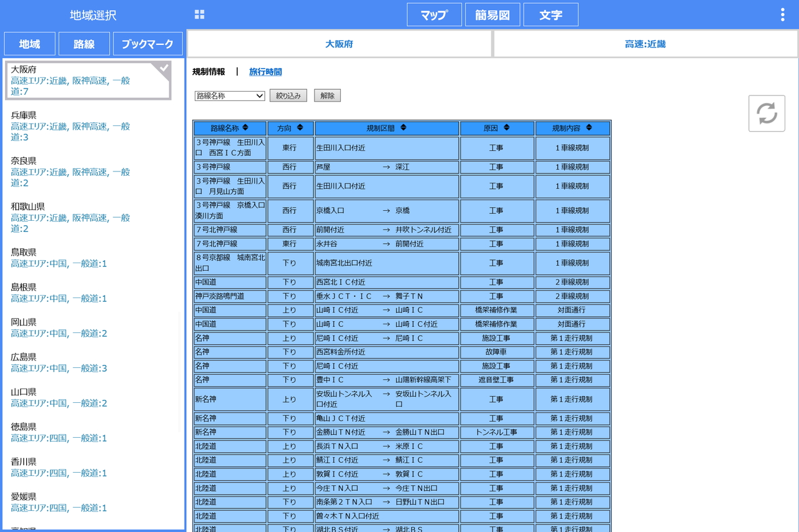
Task: Switch display to マップ view
Action: (x=434, y=14)
